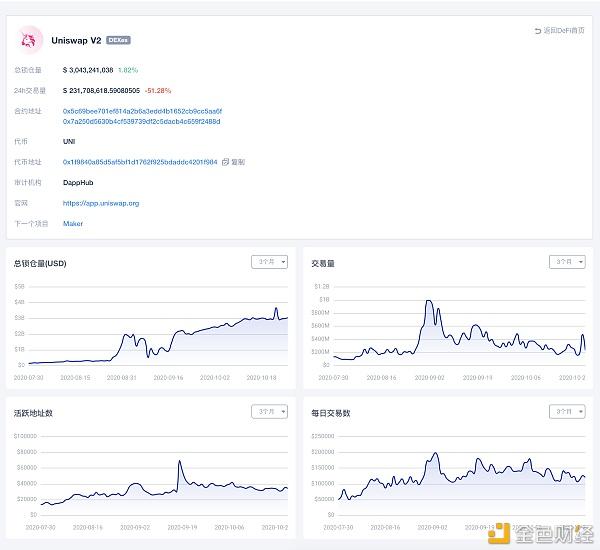Click the Uniswap unicorn logo
Viewport: 600px width, 550px height.
click(x=29, y=40)
